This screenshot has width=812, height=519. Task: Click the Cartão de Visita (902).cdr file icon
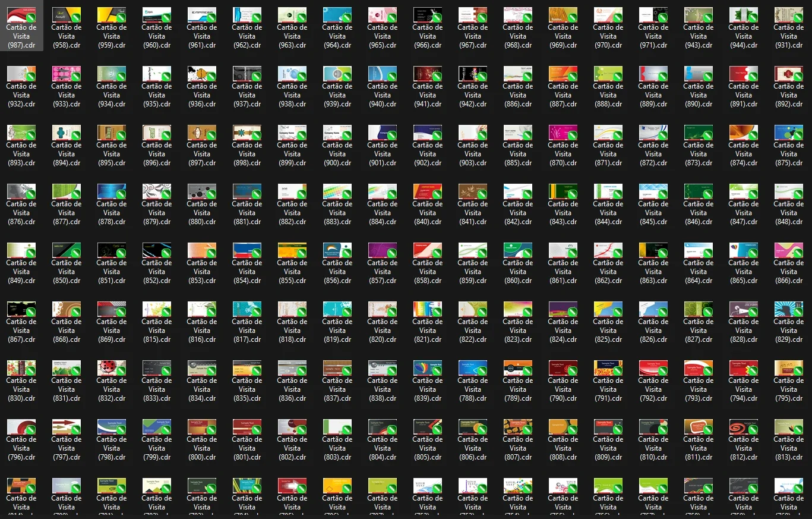pos(428,133)
